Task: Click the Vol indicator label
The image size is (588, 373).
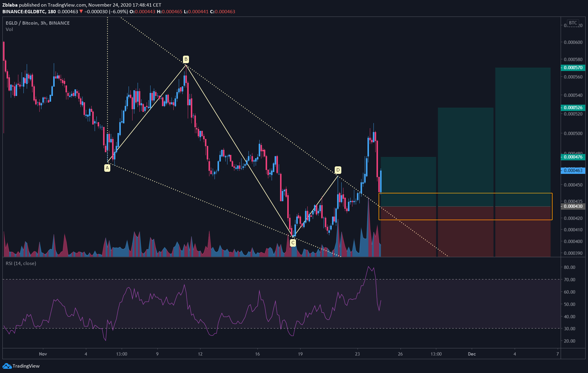Action: pos(9,29)
